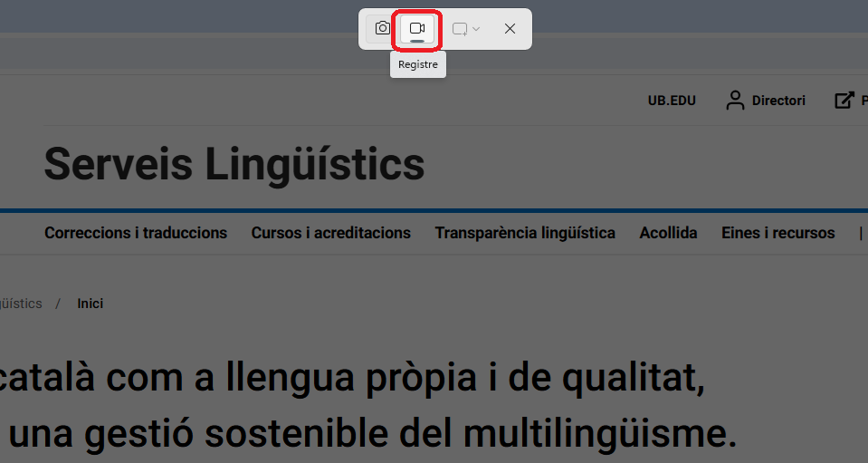Open the Eines i recursos menu

(777, 233)
